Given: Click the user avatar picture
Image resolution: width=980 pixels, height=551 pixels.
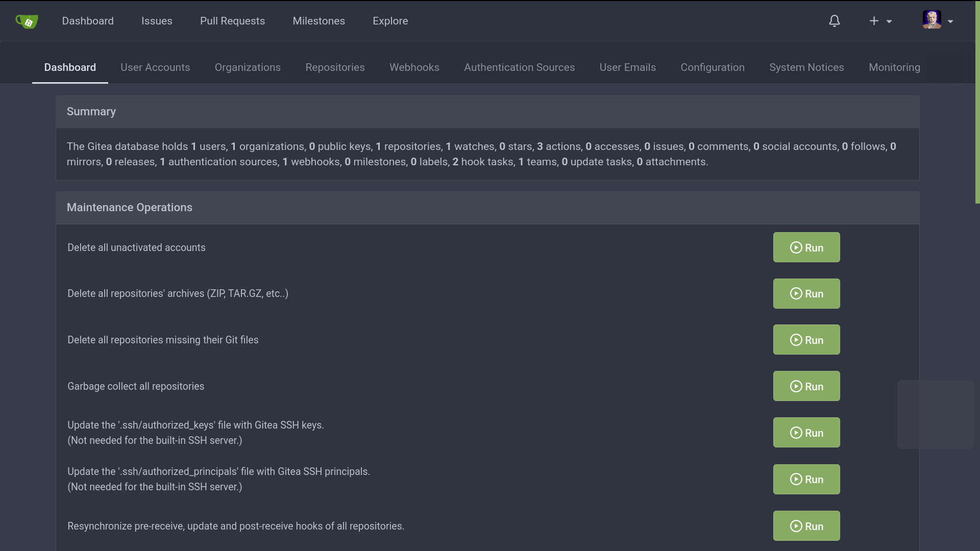Looking at the screenshot, I should (932, 20).
